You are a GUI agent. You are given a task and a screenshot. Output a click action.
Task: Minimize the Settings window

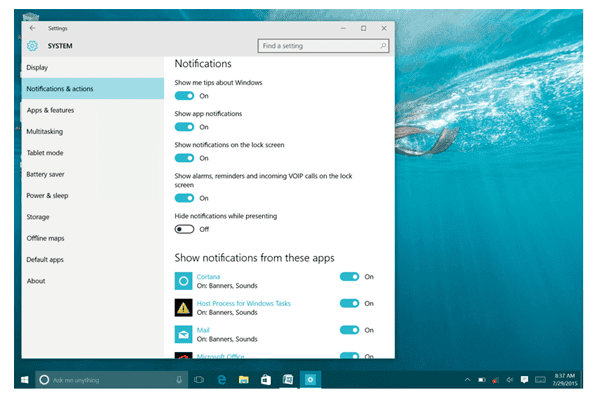(x=343, y=28)
